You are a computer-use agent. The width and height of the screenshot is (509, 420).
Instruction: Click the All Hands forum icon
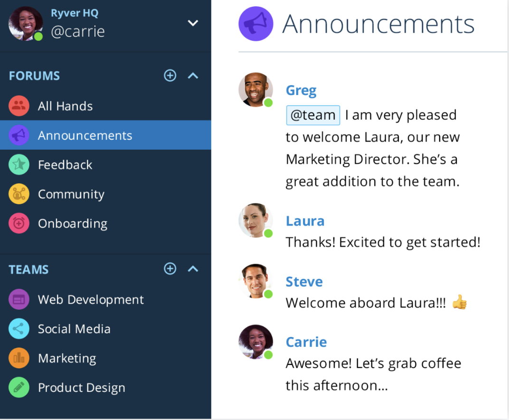[19, 106]
